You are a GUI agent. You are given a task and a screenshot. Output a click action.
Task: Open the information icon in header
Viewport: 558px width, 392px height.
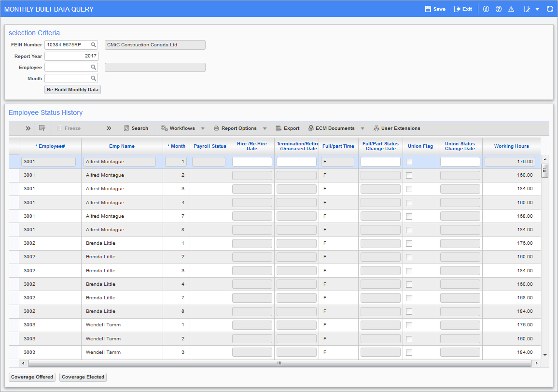tap(486, 9)
